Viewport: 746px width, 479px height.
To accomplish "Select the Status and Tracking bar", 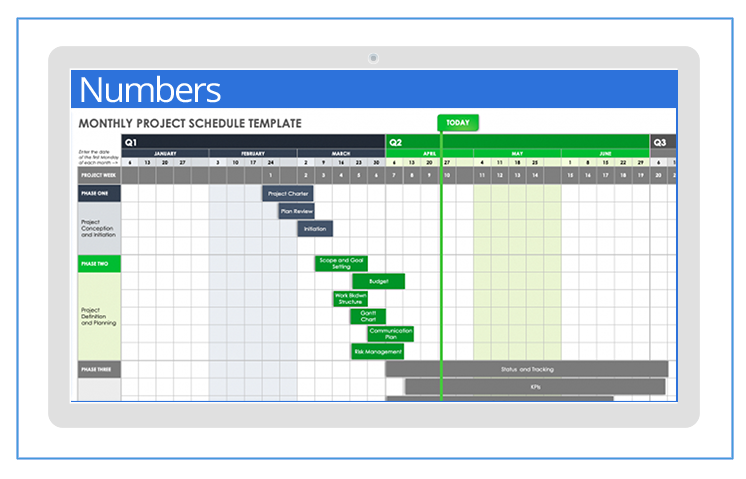I will [527, 369].
